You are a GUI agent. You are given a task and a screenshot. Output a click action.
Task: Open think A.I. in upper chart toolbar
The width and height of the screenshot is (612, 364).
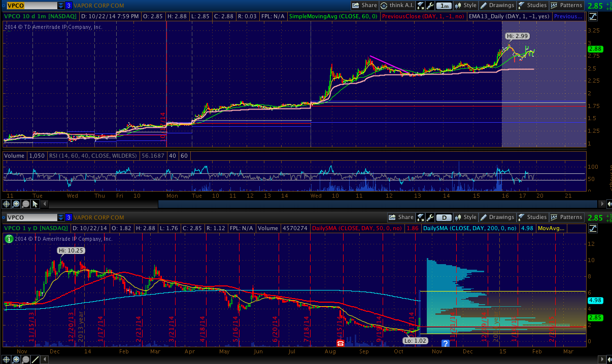tap(397, 5)
